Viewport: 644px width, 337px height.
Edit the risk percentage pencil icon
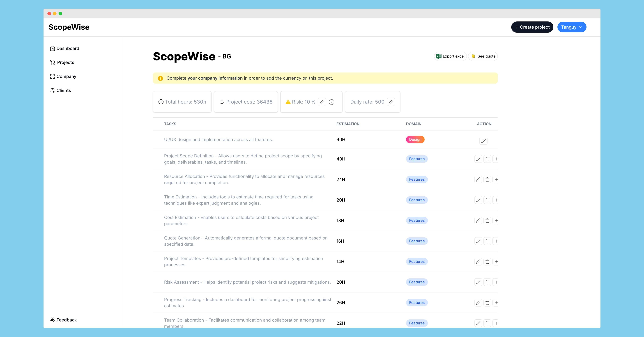322,102
